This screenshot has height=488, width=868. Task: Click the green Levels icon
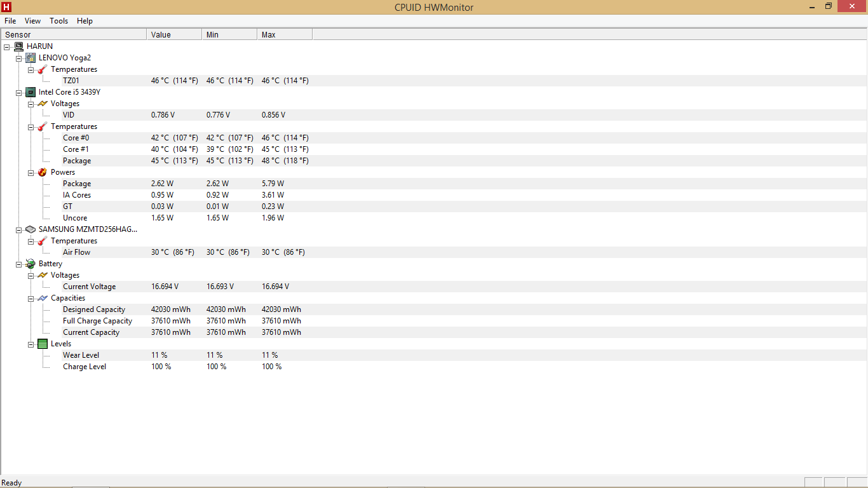[43, 344]
